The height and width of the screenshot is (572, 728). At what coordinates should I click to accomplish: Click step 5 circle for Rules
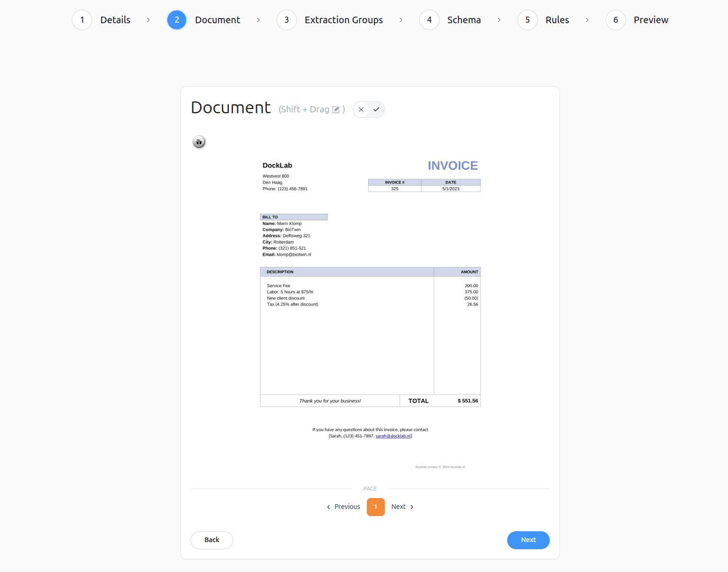point(527,20)
